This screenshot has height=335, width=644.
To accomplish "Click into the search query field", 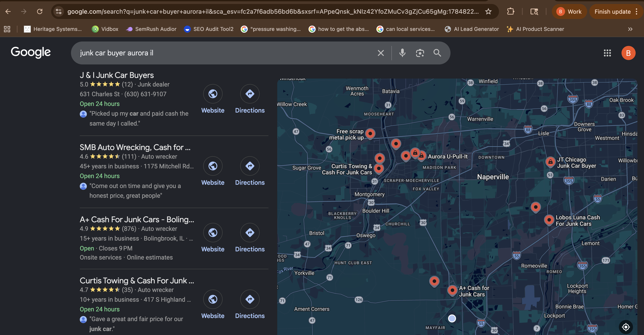I will [x=225, y=53].
